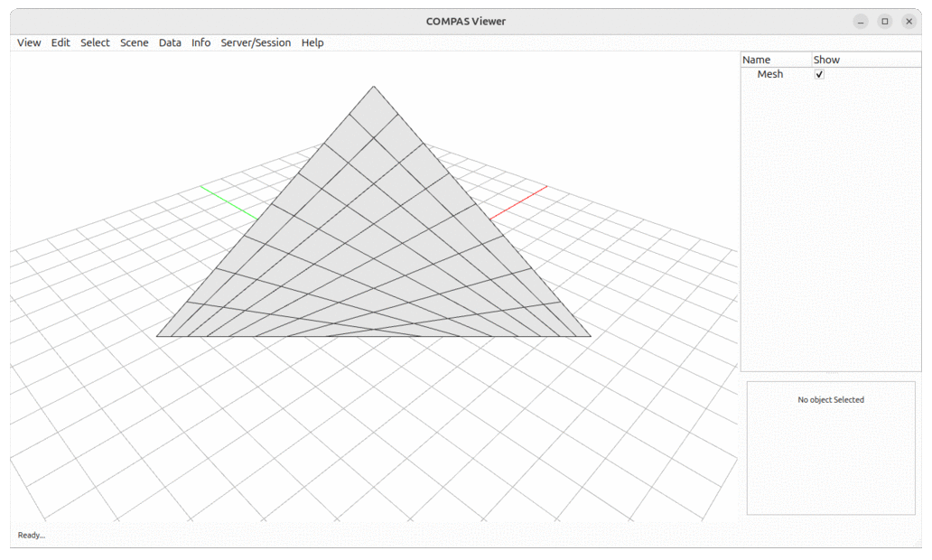This screenshot has width=932, height=560.
Task: Open the Edit menu
Action: 60,42
